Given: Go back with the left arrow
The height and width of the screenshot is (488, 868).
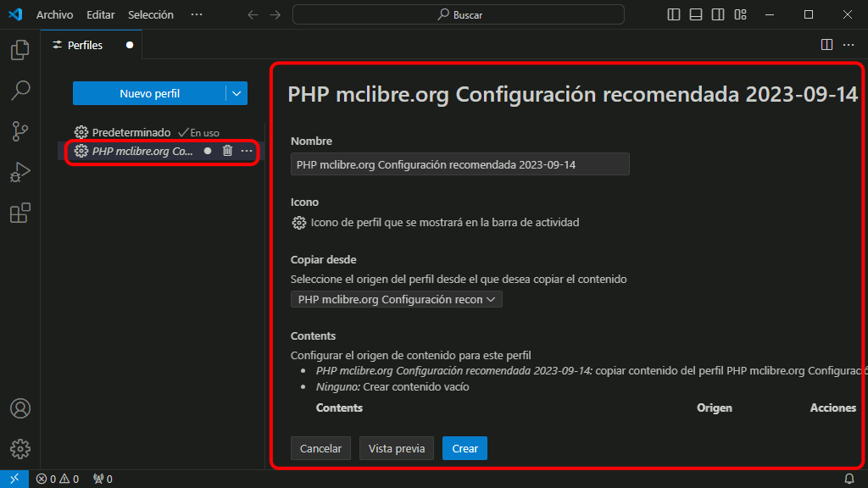Looking at the screenshot, I should click(253, 15).
